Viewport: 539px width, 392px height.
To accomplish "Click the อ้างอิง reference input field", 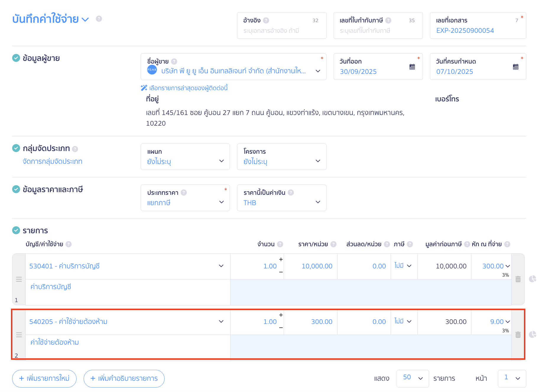I will [x=281, y=30].
